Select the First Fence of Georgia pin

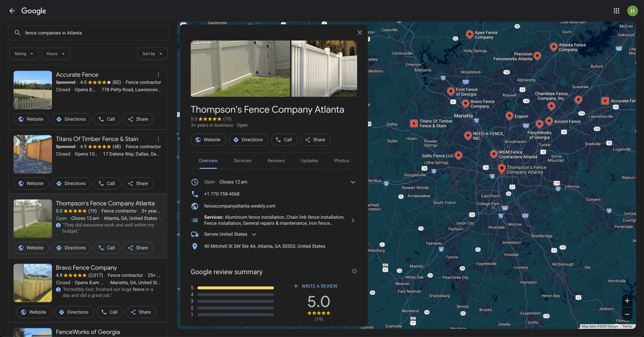click(x=451, y=91)
